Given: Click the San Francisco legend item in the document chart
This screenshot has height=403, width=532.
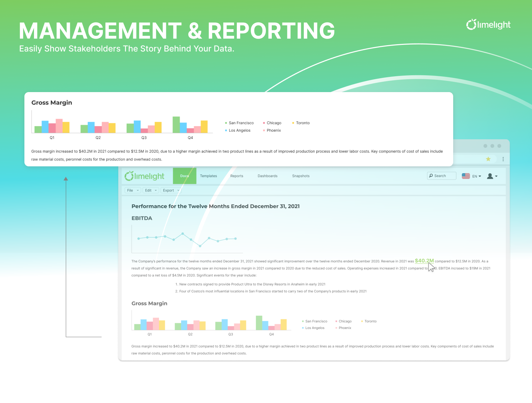Looking at the screenshot, I should (315, 321).
